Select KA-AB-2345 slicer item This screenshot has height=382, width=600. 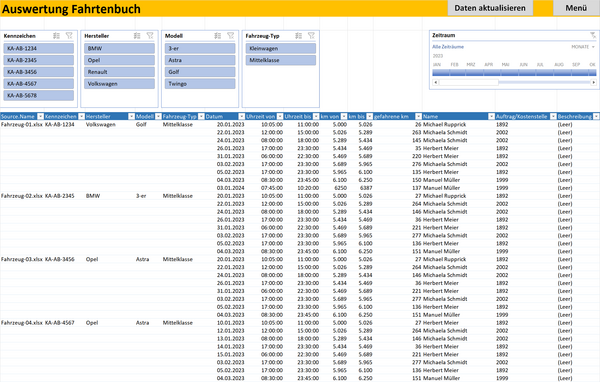coord(39,60)
